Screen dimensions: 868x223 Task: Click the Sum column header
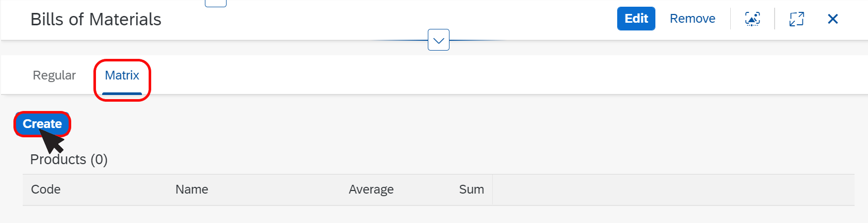[x=472, y=189]
